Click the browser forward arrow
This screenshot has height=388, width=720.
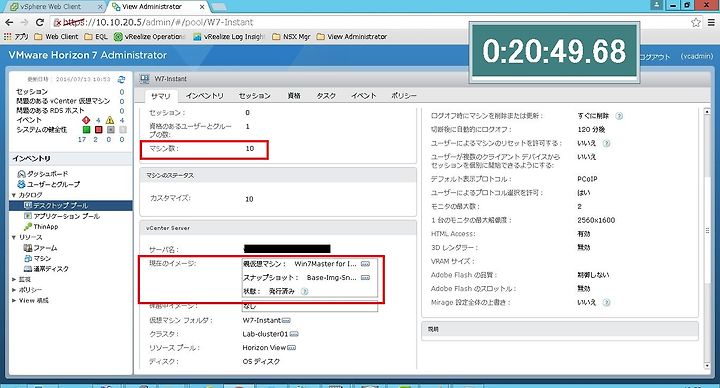(x=24, y=22)
